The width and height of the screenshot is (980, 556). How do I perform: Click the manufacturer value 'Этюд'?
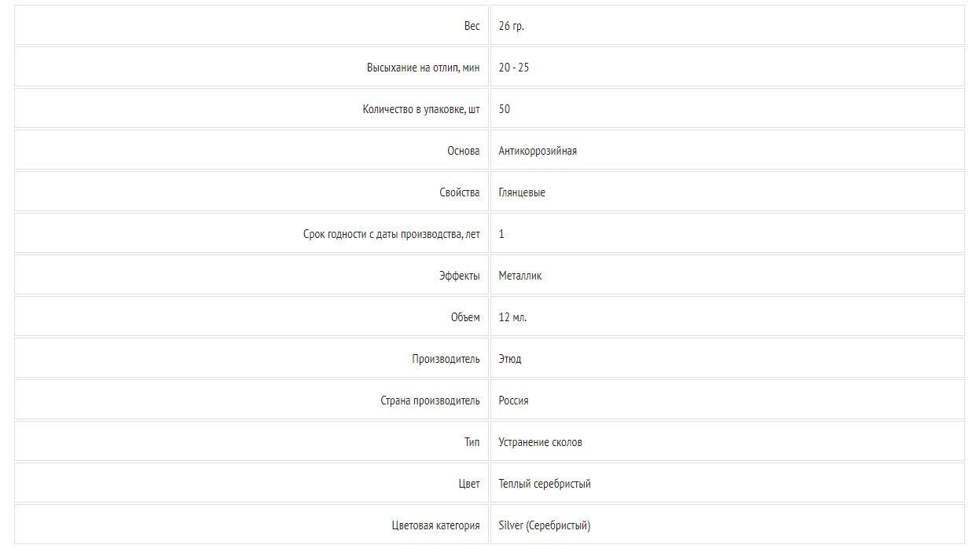(510, 359)
